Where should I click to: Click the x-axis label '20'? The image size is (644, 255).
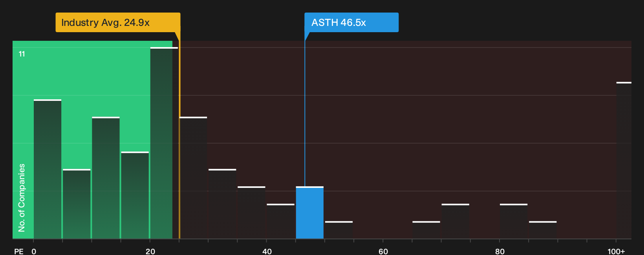tap(150, 251)
